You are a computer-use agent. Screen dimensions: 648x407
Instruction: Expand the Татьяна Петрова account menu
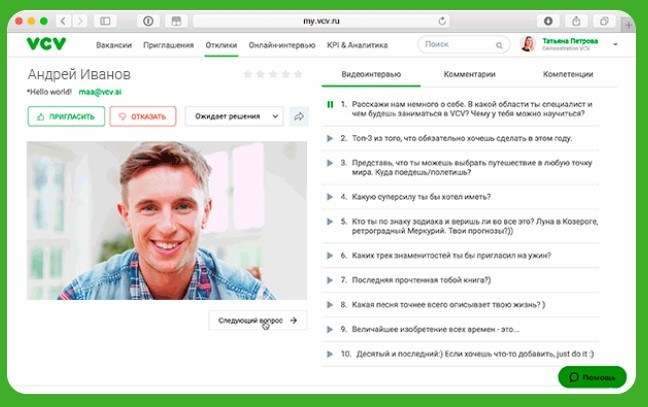click(615, 45)
